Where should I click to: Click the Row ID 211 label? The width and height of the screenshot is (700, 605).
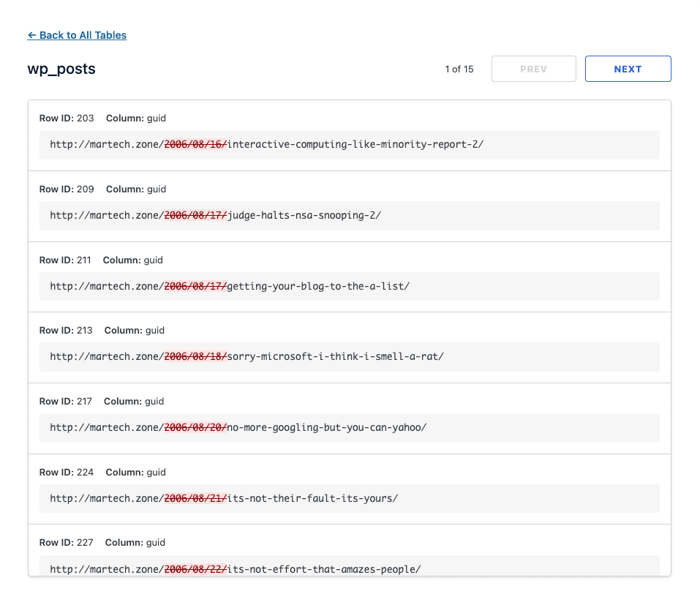[x=67, y=260]
